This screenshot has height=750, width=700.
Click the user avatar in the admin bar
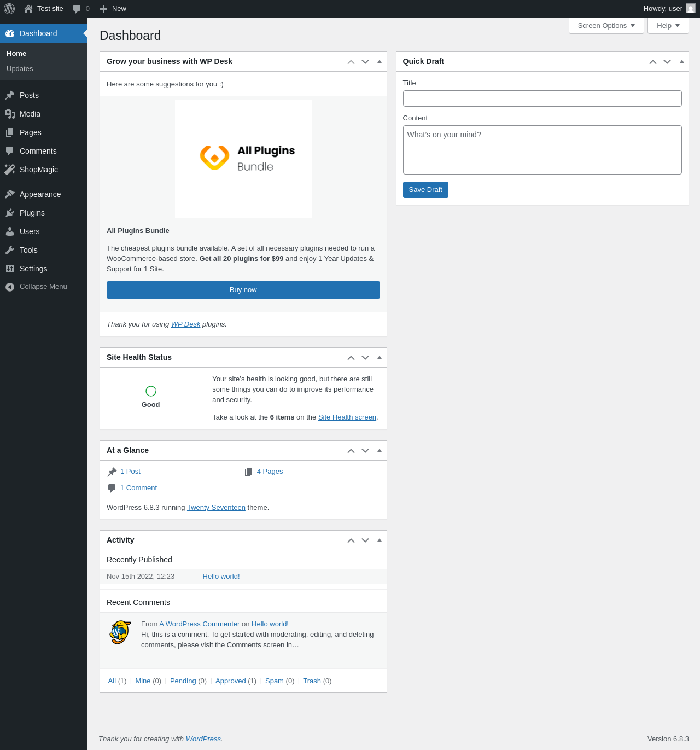[691, 9]
